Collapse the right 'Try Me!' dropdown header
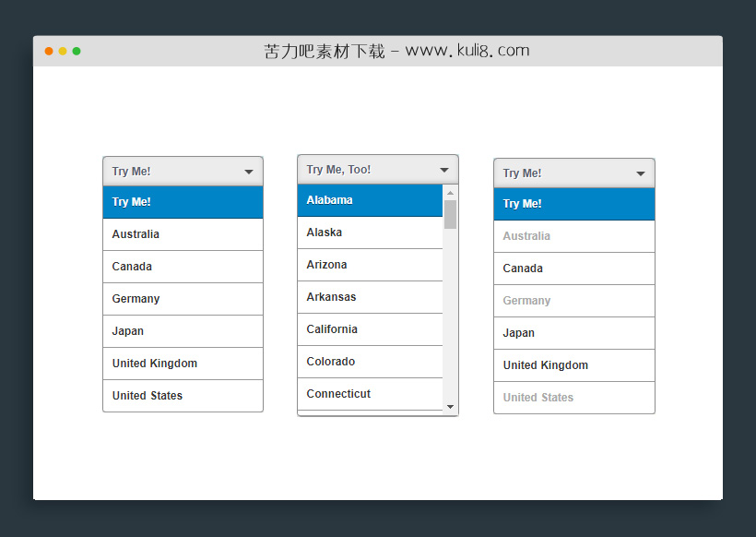 point(564,173)
